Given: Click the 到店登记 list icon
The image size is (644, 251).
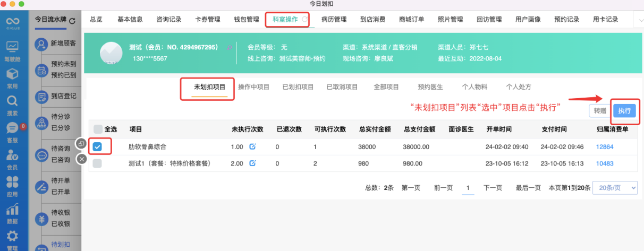Looking at the screenshot, I should click(41, 97).
